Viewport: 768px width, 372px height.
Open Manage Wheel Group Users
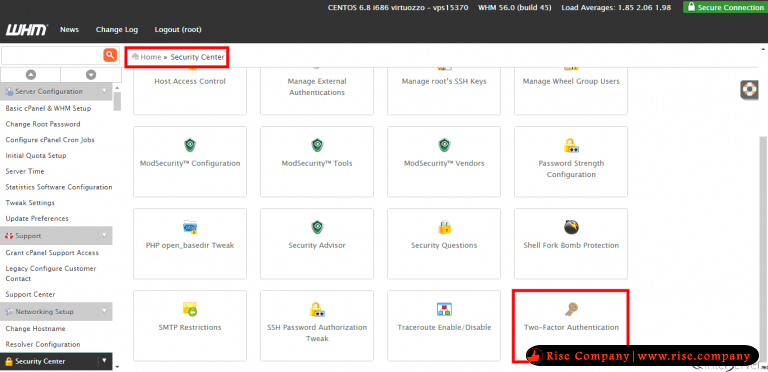point(571,81)
